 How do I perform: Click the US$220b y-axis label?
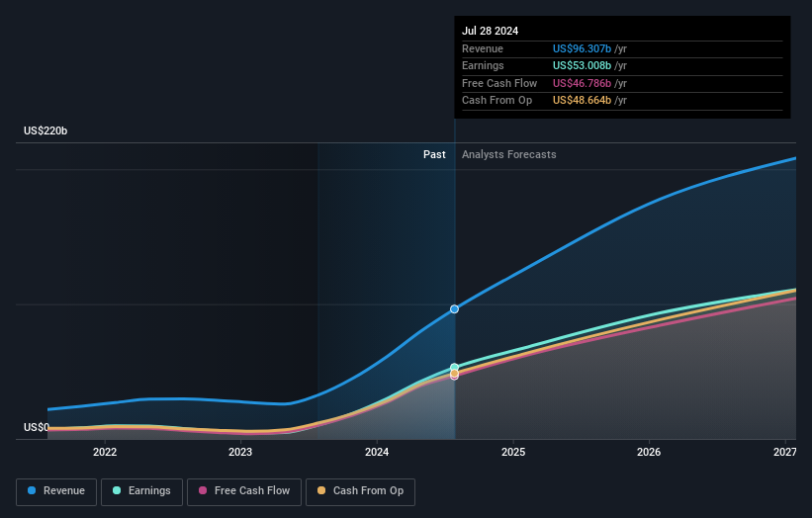pyautogui.click(x=45, y=130)
